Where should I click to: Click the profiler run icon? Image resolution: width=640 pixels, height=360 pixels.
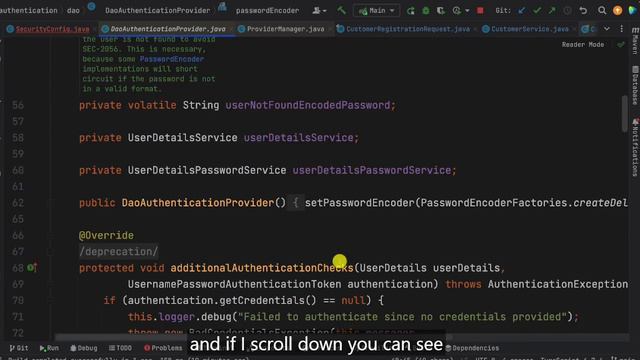click(456, 11)
